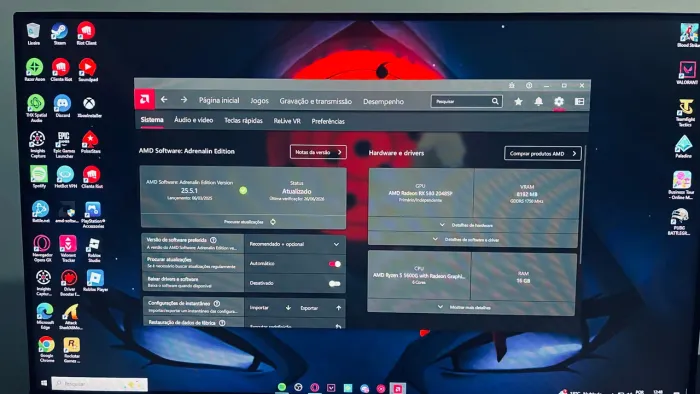Select the Sistema tab
This screenshot has height=394, width=700.
(152, 120)
